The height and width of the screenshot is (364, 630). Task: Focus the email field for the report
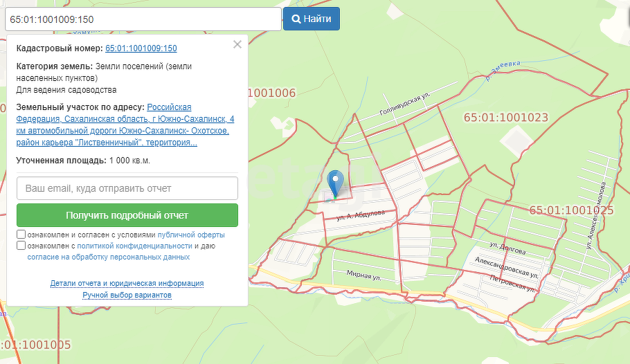tap(127, 188)
